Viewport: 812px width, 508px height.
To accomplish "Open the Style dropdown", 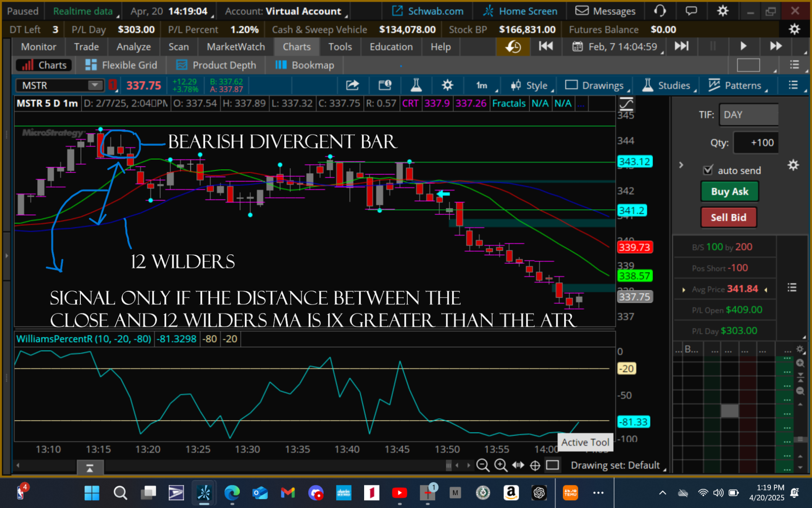I will pos(533,86).
